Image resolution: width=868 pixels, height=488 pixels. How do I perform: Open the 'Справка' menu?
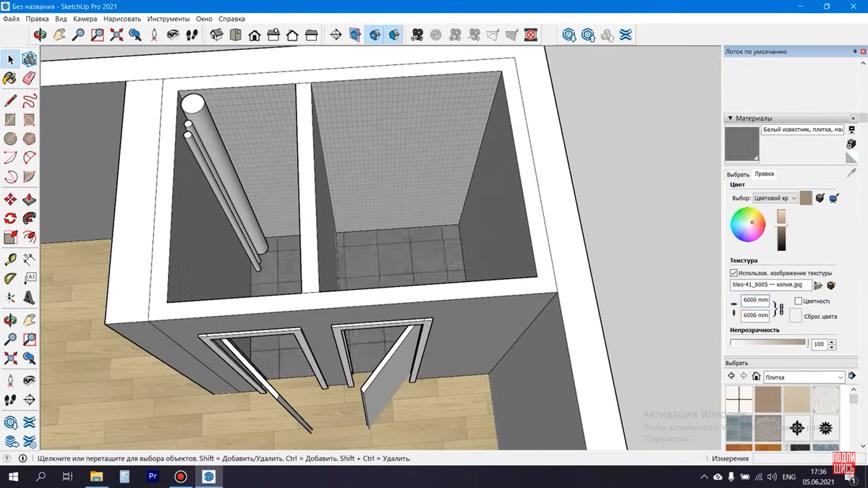click(x=231, y=19)
